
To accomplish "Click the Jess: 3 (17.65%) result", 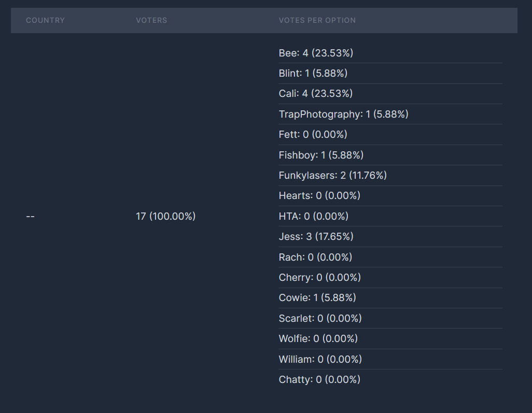I will click(x=316, y=237).
